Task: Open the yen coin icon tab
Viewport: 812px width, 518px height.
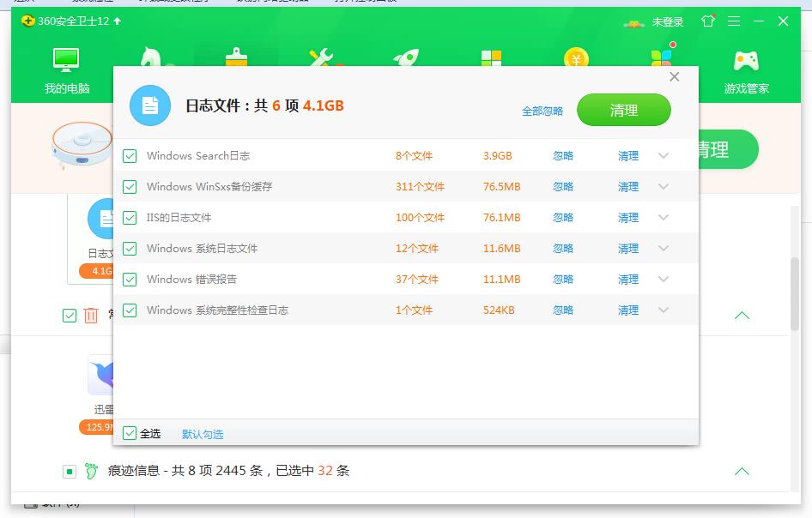Action: point(576,57)
